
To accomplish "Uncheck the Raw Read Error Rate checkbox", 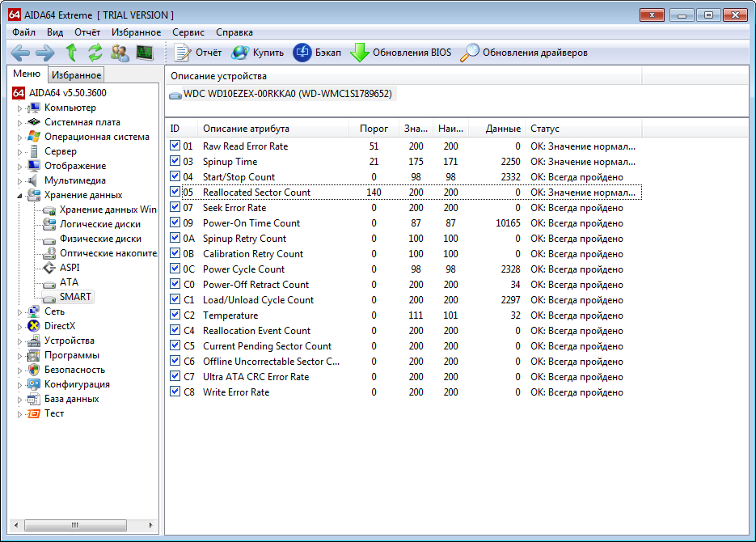I will click(175, 146).
